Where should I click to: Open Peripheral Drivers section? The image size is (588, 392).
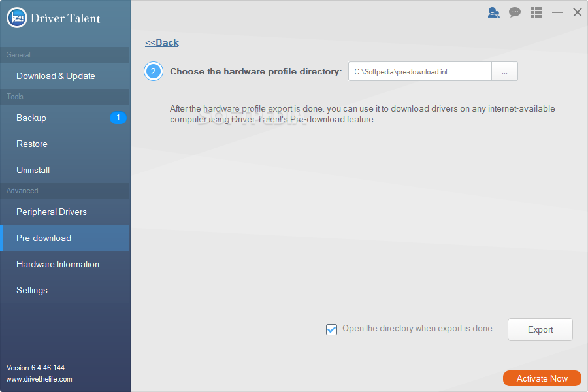coord(65,212)
